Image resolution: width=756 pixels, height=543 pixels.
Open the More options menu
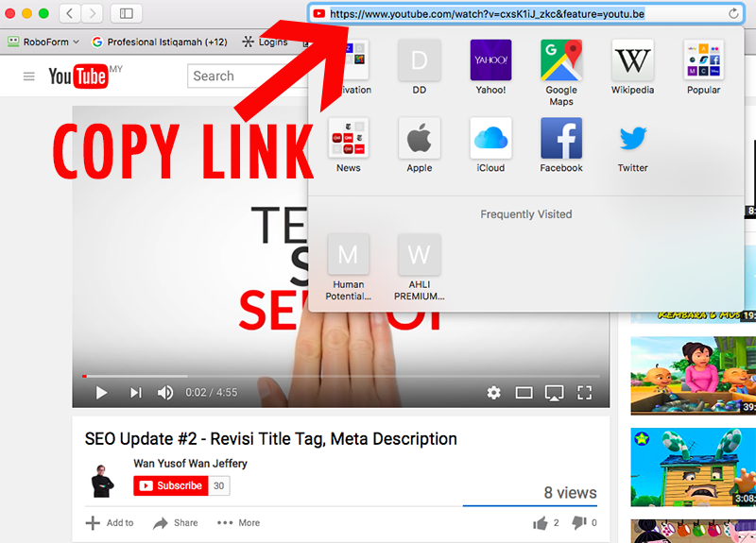click(239, 523)
